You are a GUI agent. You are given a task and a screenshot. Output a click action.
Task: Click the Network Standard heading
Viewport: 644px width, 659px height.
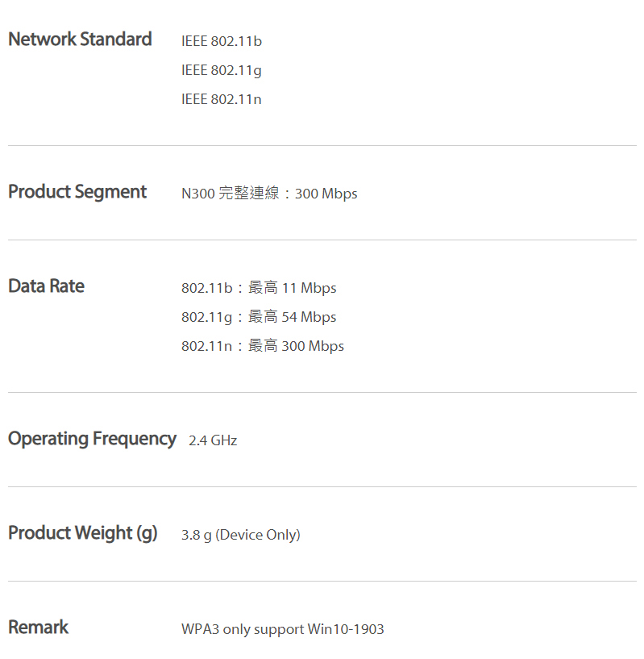[x=80, y=39]
